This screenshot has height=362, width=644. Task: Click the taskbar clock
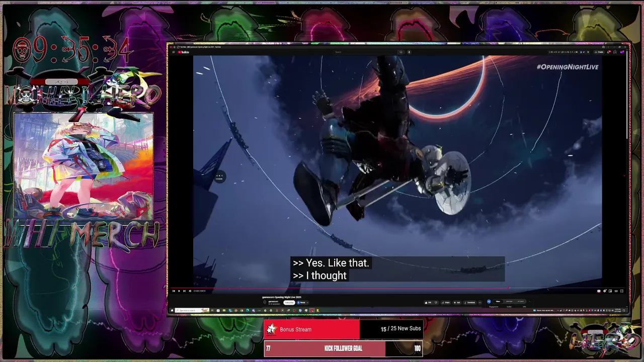point(617,310)
